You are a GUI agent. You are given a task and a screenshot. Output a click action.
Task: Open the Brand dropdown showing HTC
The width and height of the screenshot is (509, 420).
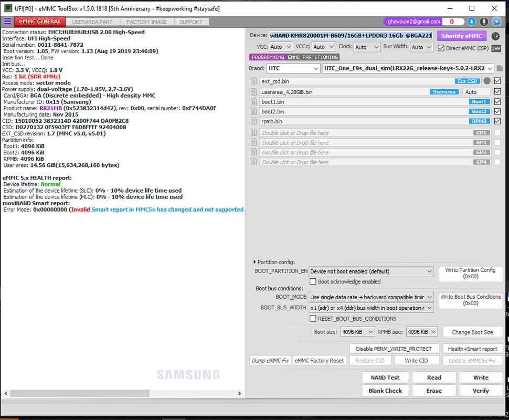coord(293,69)
